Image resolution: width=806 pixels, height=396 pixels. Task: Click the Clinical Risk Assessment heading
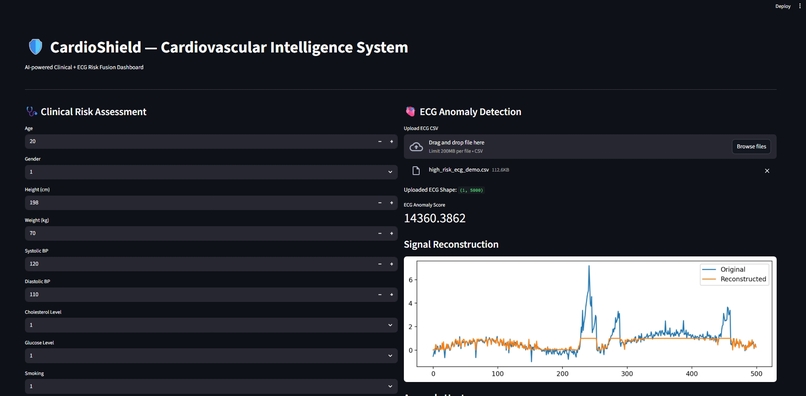[93, 112]
